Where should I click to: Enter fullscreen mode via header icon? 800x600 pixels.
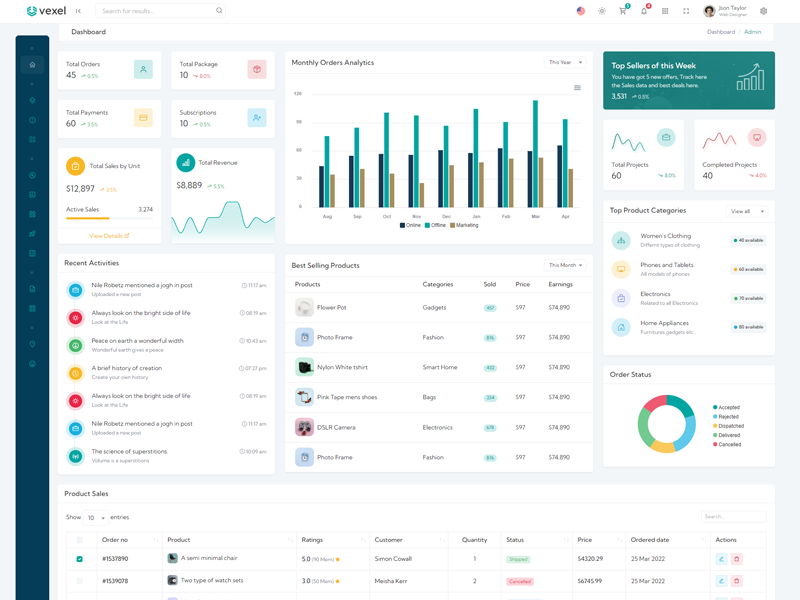[686, 11]
